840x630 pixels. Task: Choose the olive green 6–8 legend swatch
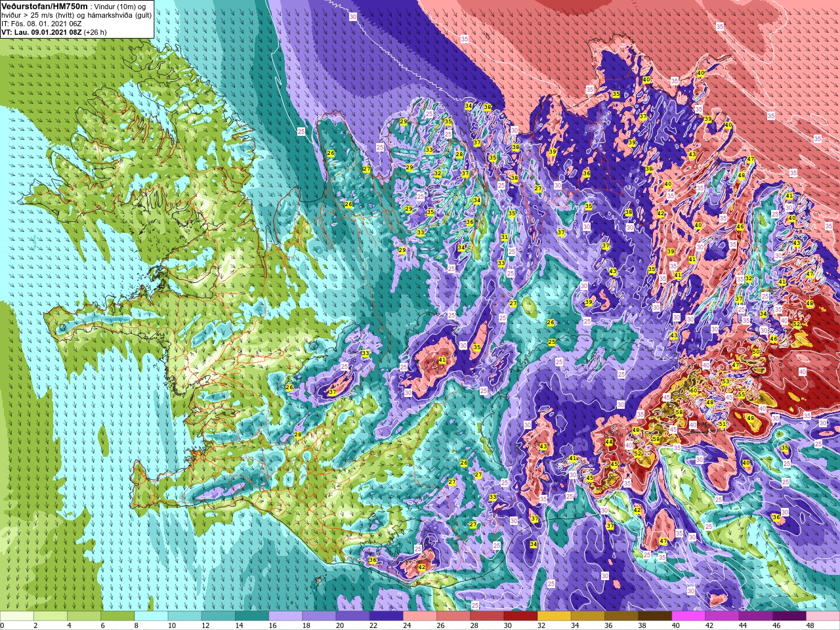point(117,616)
